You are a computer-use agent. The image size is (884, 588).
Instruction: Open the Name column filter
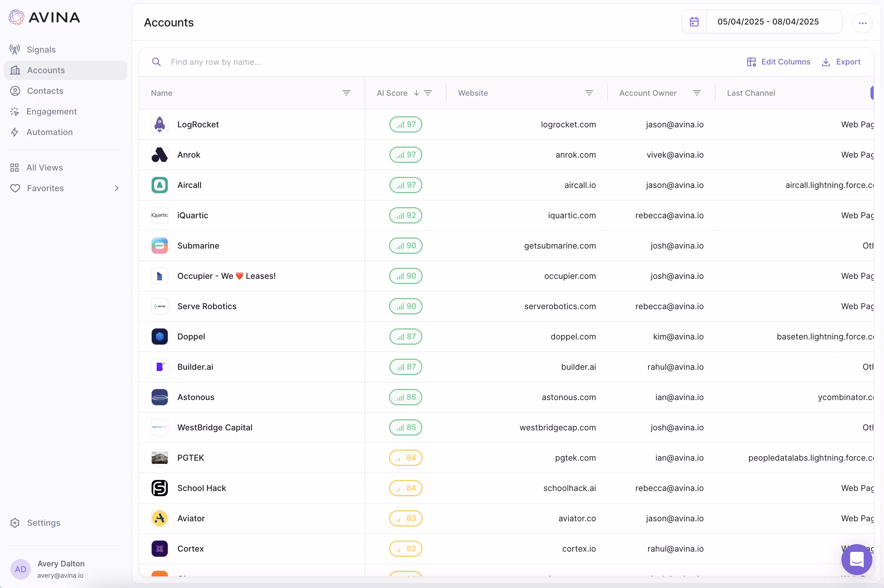click(346, 93)
